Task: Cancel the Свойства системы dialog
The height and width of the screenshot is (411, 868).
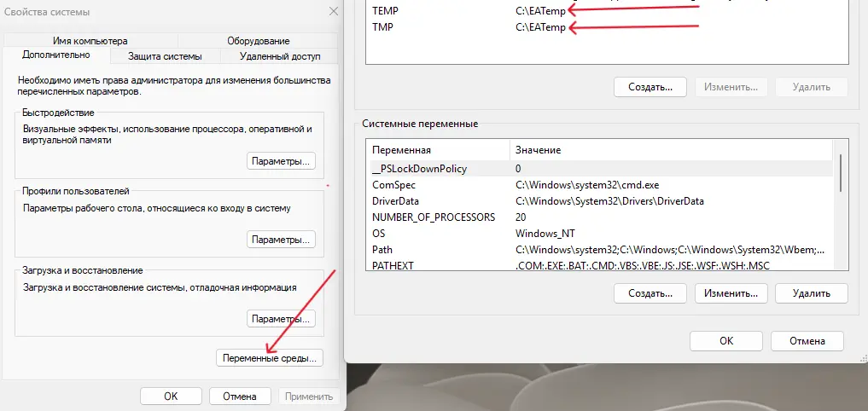Action: click(x=240, y=396)
